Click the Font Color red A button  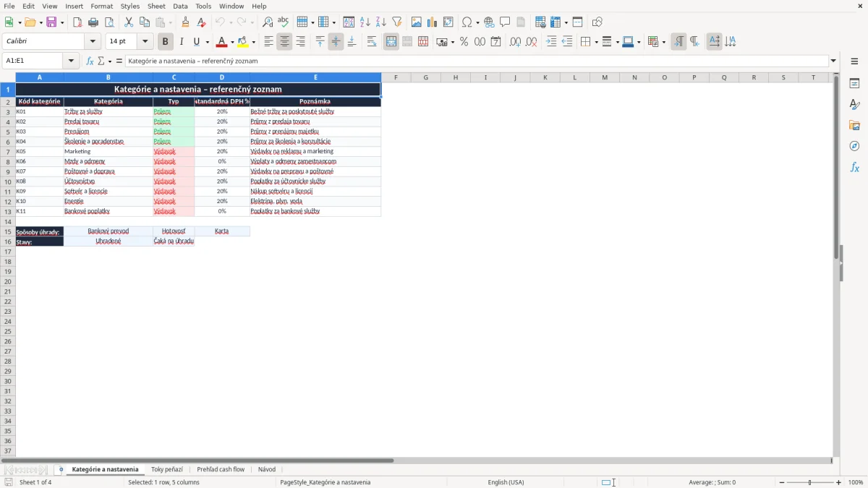click(x=221, y=42)
